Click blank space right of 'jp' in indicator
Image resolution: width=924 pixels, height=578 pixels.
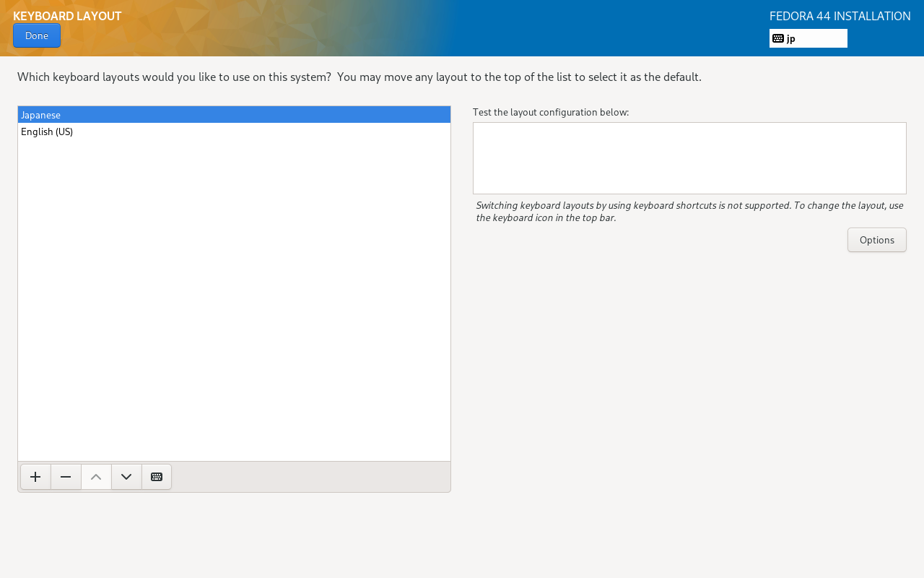[x=823, y=38]
